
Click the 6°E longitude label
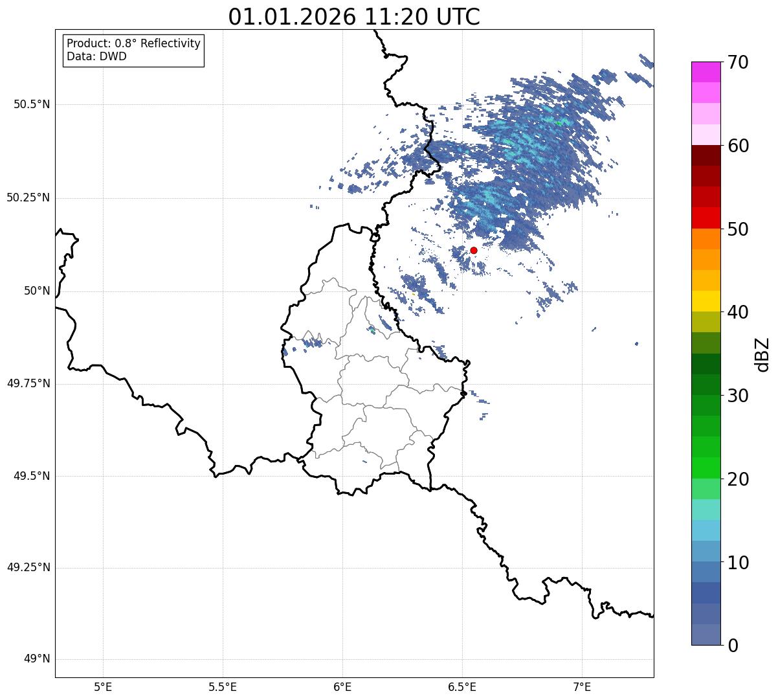342,686
